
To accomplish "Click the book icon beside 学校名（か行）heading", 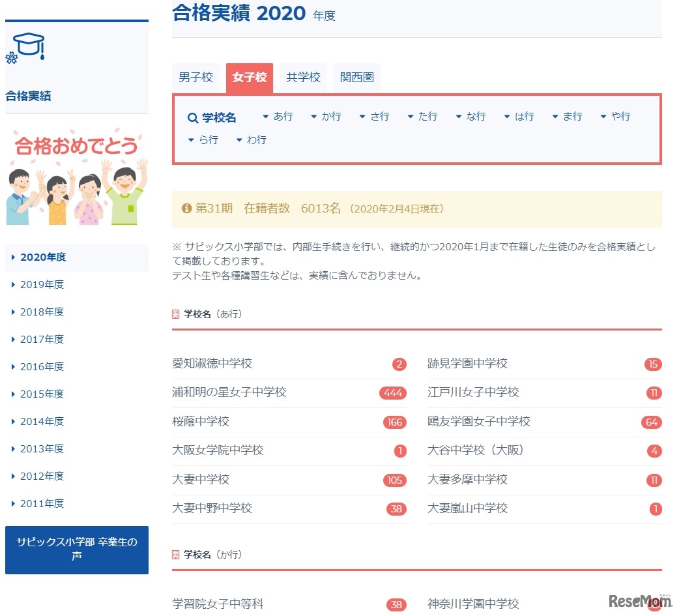I will (x=175, y=555).
